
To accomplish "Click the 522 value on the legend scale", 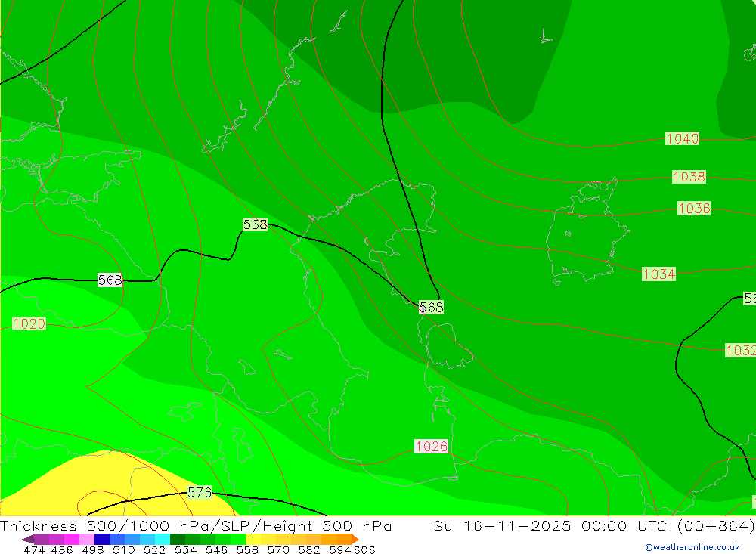I will 155,550.
